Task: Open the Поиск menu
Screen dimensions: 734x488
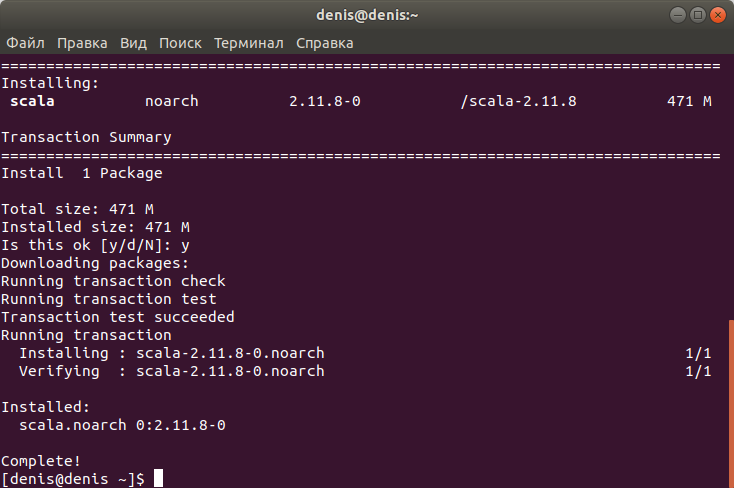Action: pos(180,43)
